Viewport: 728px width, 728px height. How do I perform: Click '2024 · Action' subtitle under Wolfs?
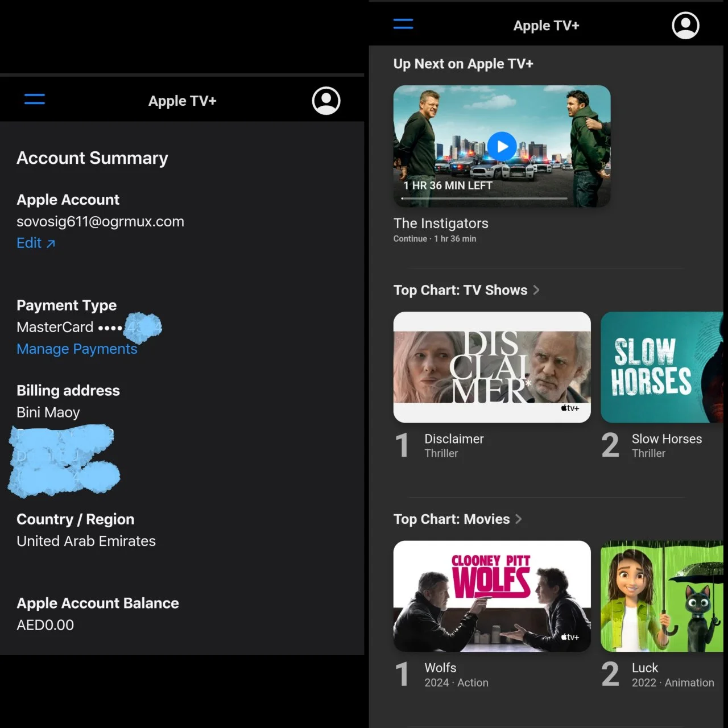tap(456, 682)
